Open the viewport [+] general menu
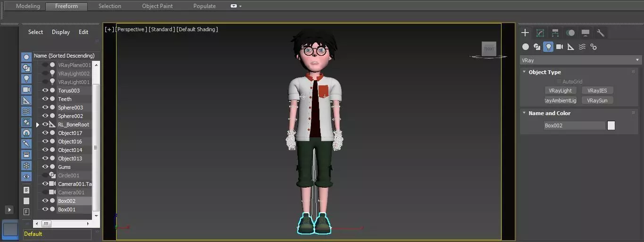The image size is (644, 242). tap(109, 29)
